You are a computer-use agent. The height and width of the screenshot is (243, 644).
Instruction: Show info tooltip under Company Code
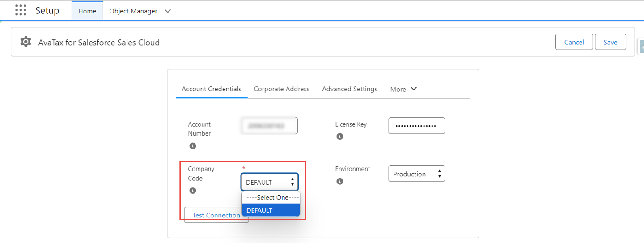[193, 190]
